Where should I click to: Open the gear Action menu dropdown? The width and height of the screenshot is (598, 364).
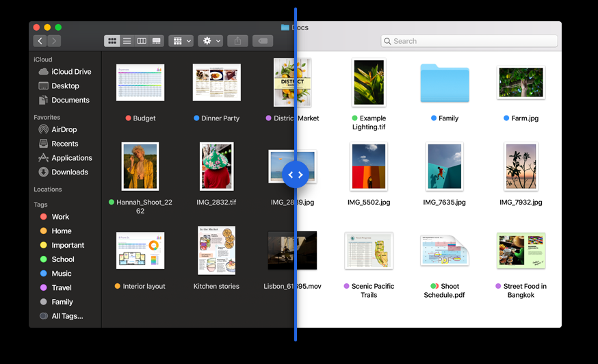point(211,41)
